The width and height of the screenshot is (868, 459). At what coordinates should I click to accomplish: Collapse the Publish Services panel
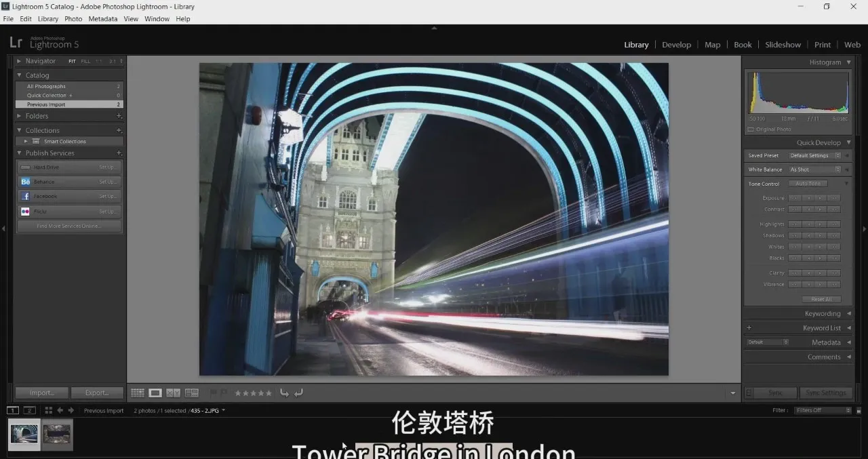pos(19,153)
